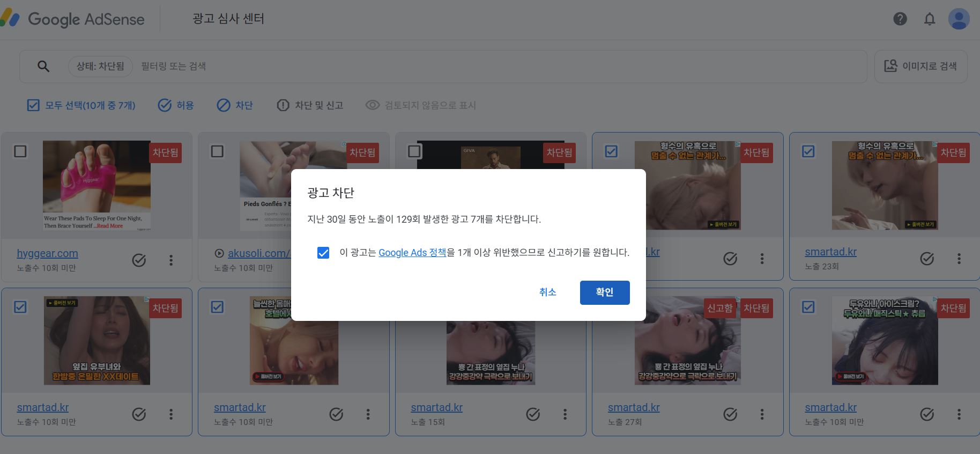Viewport: 980px width, 454px height.
Task: Click allow checkmark icon on 노출 23회 card
Action: [927, 259]
